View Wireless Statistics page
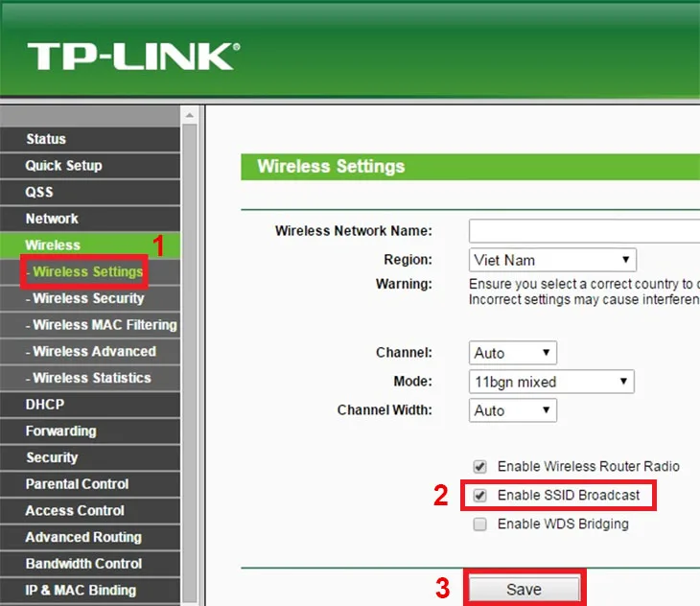The height and width of the screenshot is (606, 700). tap(90, 378)
